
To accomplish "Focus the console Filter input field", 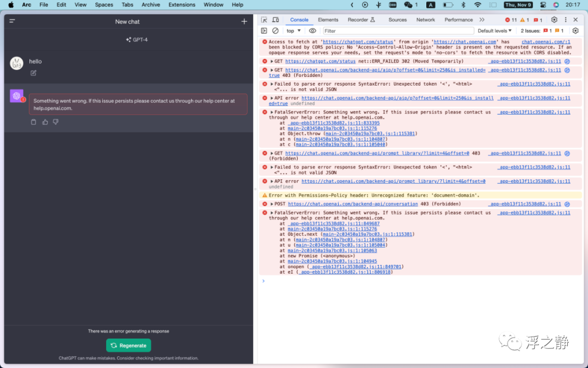I will coord(399,31).
